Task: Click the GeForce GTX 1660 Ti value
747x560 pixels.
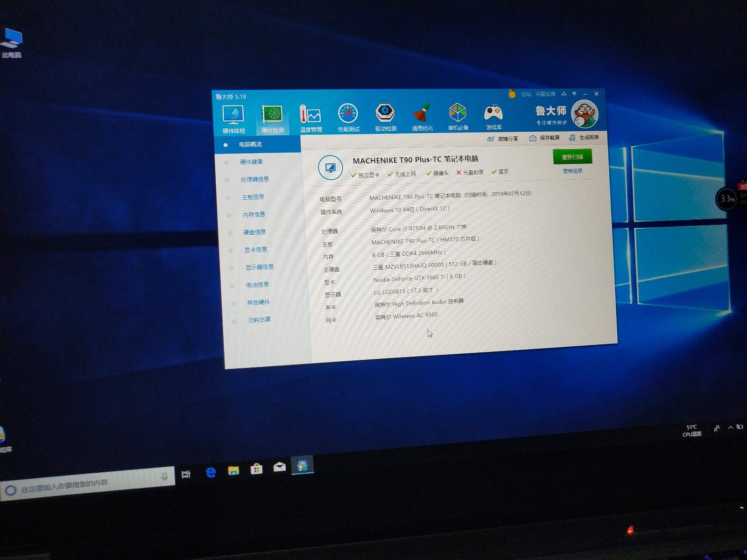Action: point(419,278)
